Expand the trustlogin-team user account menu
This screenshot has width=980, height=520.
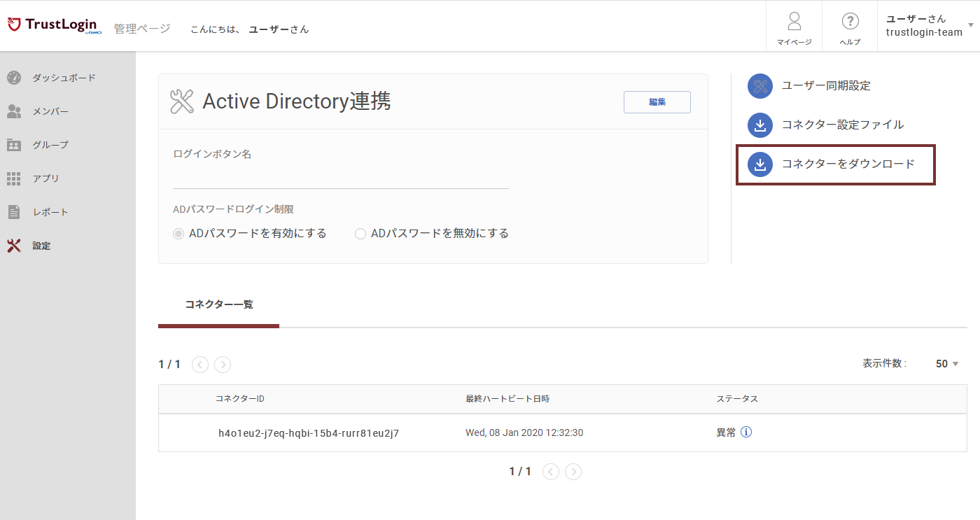pyautogui.click(x=970, y=26)
